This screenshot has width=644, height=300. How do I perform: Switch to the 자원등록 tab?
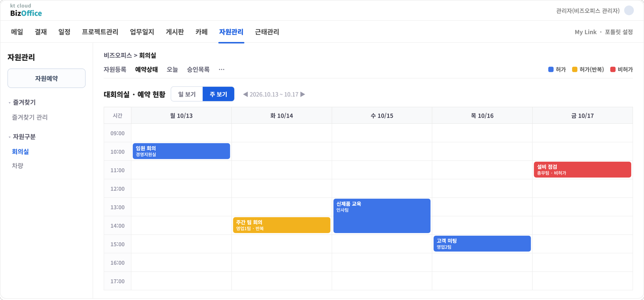tap(115, 70)
